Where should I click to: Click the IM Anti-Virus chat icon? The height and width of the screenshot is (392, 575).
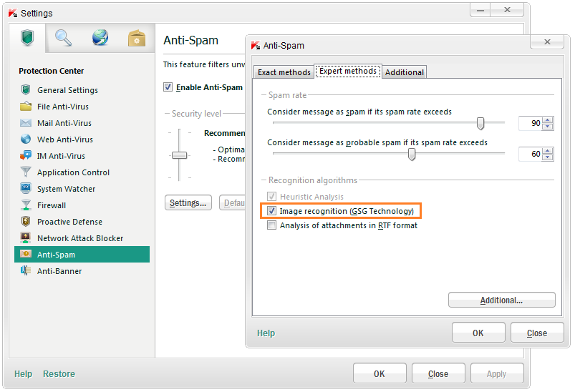[26, 156]
